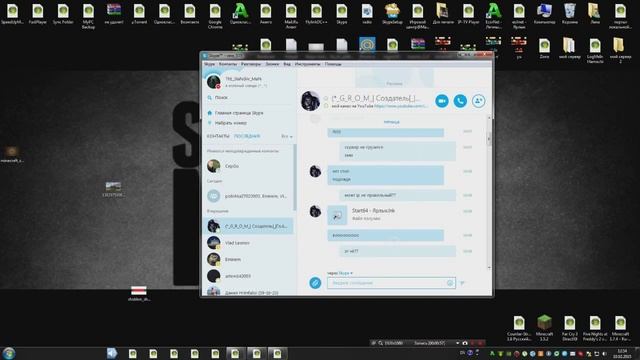The image size is (640, 360).
Task: Expand the Все contacts filter dropdown
Action: [x=287, y=136]
